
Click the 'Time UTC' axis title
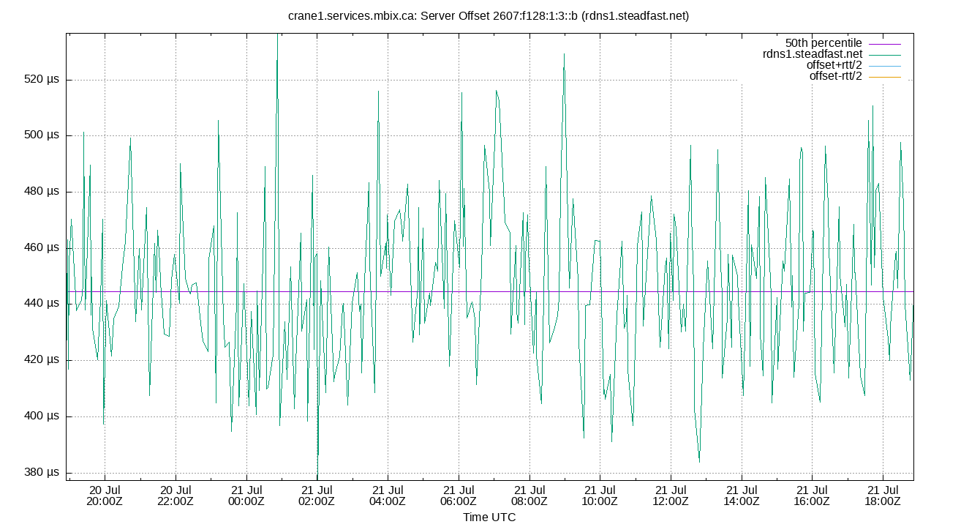point(489,517)
